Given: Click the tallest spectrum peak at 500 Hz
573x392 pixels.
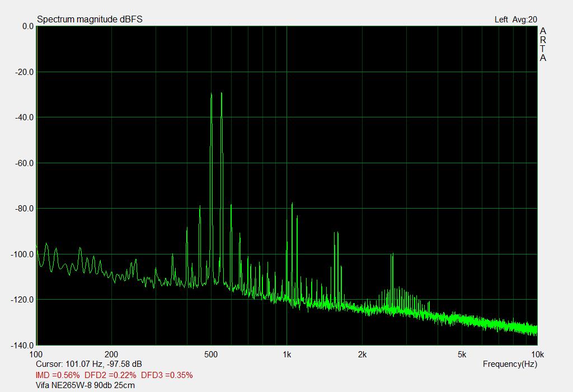Looking at the screenshot, I should coord(211,95).
